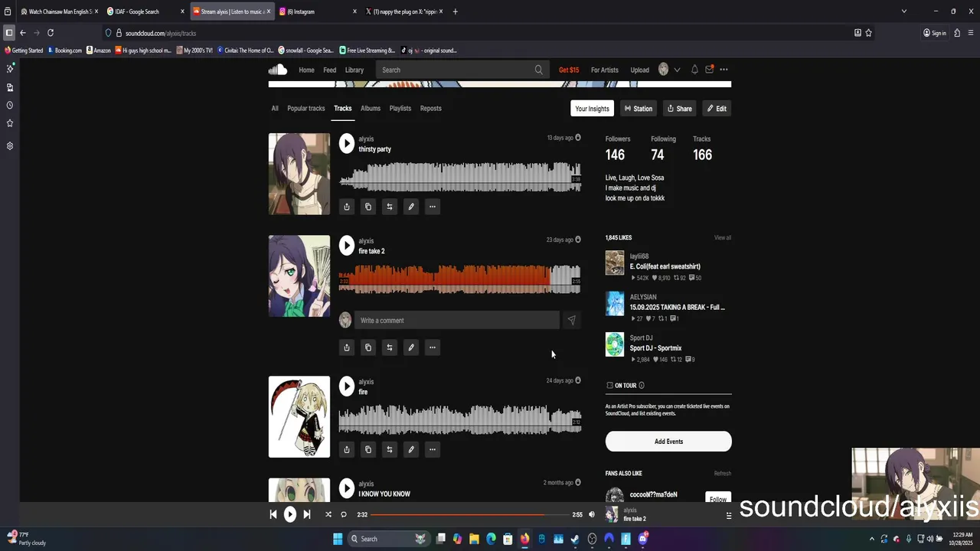Toggle the Firefox sidebar button
This screenshot has height=551, width=980.
pos(9,33)
